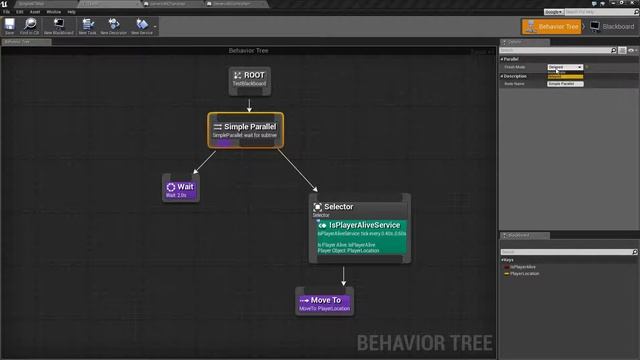Screen dimensions: 640x360
Task: Create a New Blackboard from the toolbar
Action: click(59, 26)
